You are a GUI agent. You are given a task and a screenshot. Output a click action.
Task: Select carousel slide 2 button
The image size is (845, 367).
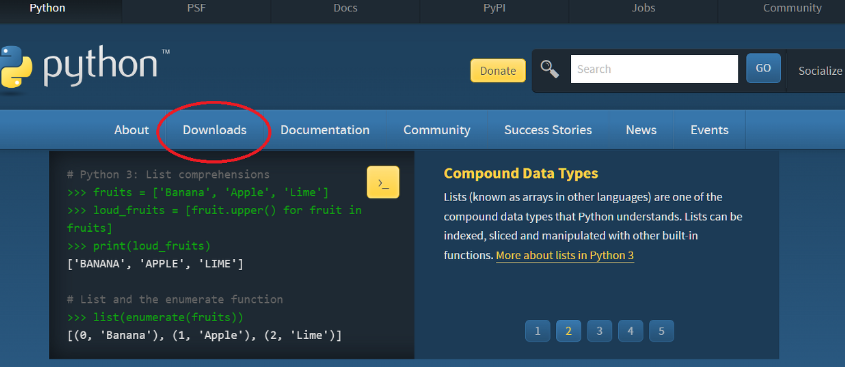(569, 331)
